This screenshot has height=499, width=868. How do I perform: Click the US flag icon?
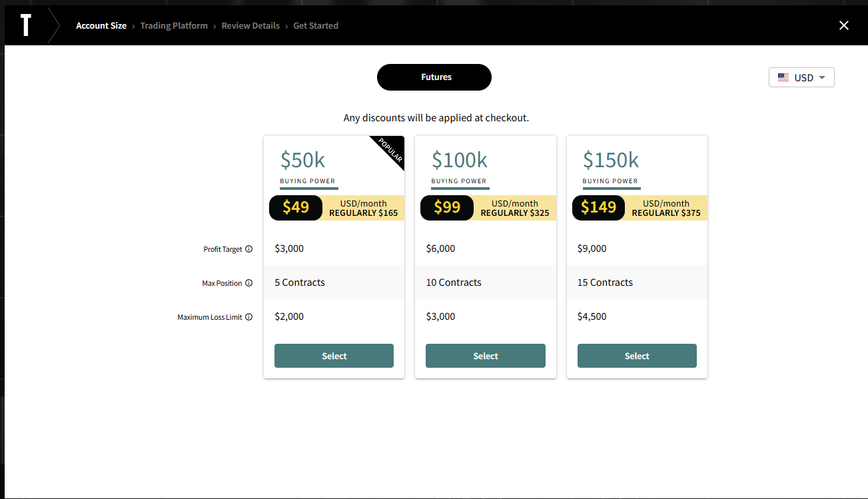[783, 77]
